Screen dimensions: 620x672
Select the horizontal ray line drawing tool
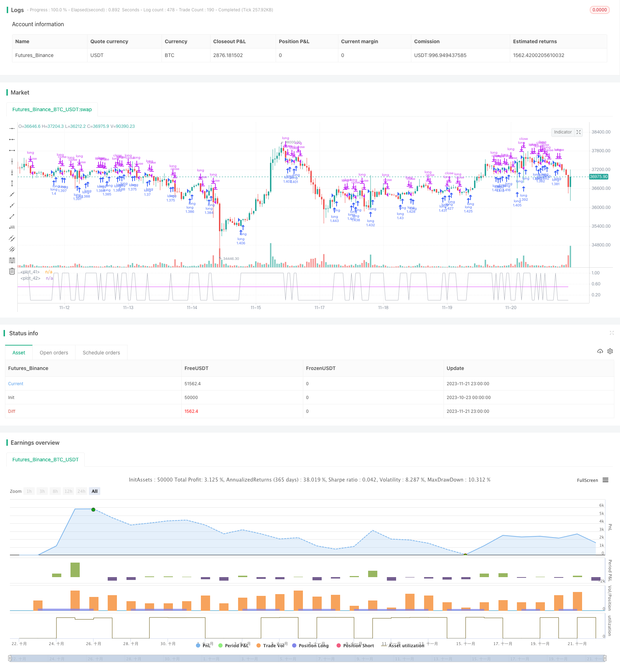click(12, 139)
